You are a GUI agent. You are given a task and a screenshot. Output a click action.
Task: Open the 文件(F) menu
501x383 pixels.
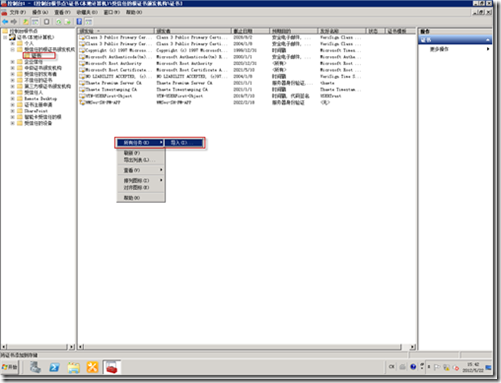click(17, 12)
